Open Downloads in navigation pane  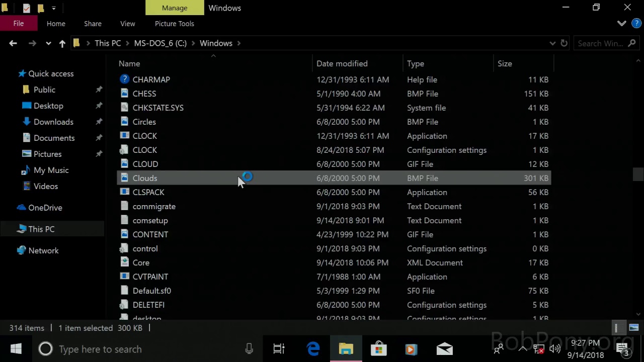(x=53, y=122)
